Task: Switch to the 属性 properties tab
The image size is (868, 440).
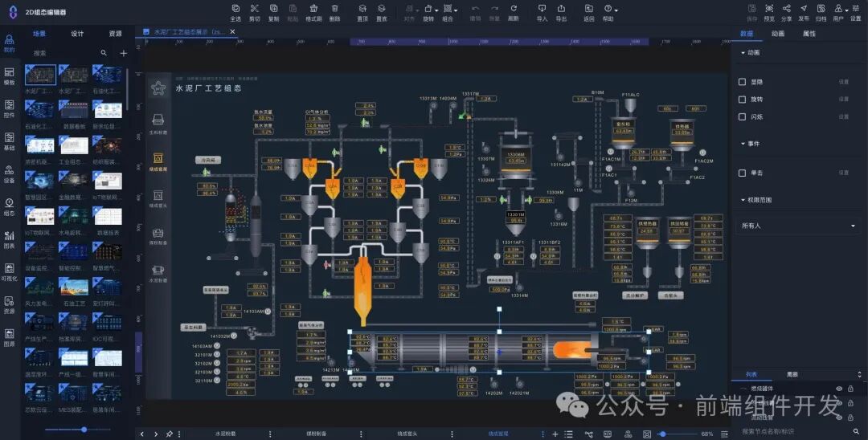Action: coord(809,34)
